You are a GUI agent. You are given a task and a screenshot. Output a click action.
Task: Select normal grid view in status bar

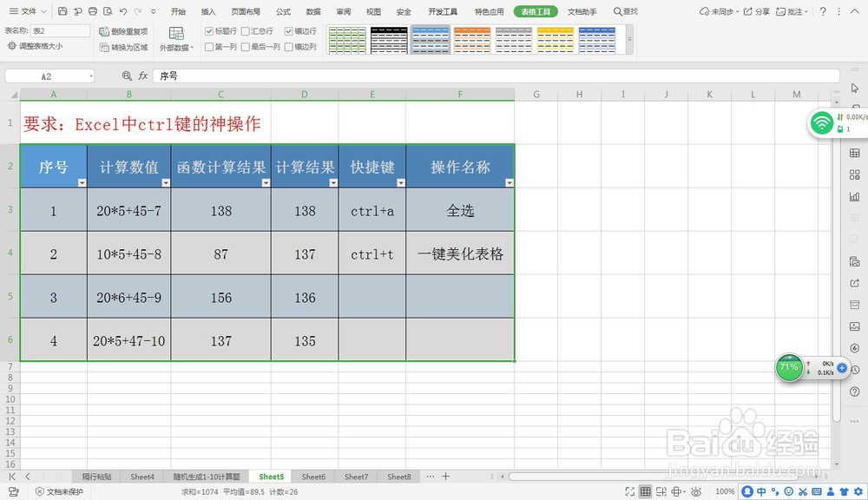[646, 491]
